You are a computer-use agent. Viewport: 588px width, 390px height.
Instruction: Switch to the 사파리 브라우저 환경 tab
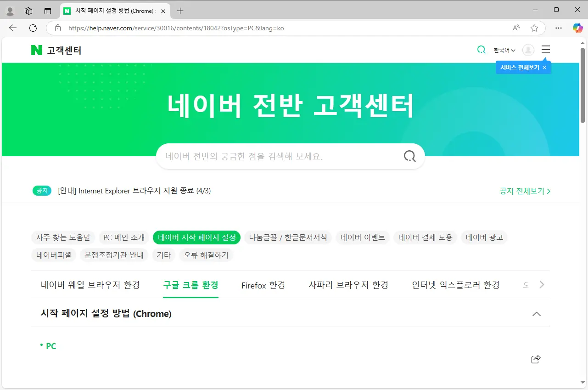[x=348, y=285]
